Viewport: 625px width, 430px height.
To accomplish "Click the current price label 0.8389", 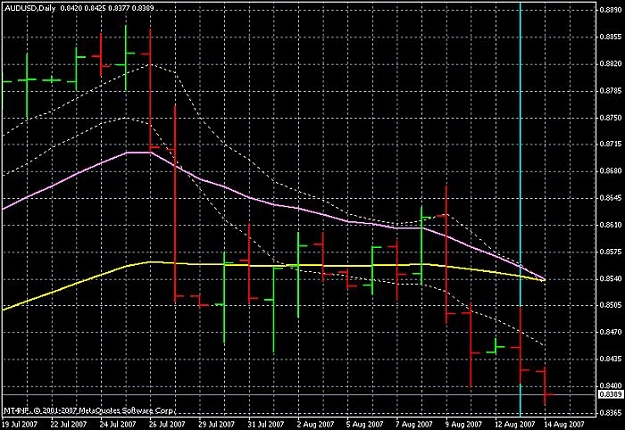I will click(x=611, y=395).
